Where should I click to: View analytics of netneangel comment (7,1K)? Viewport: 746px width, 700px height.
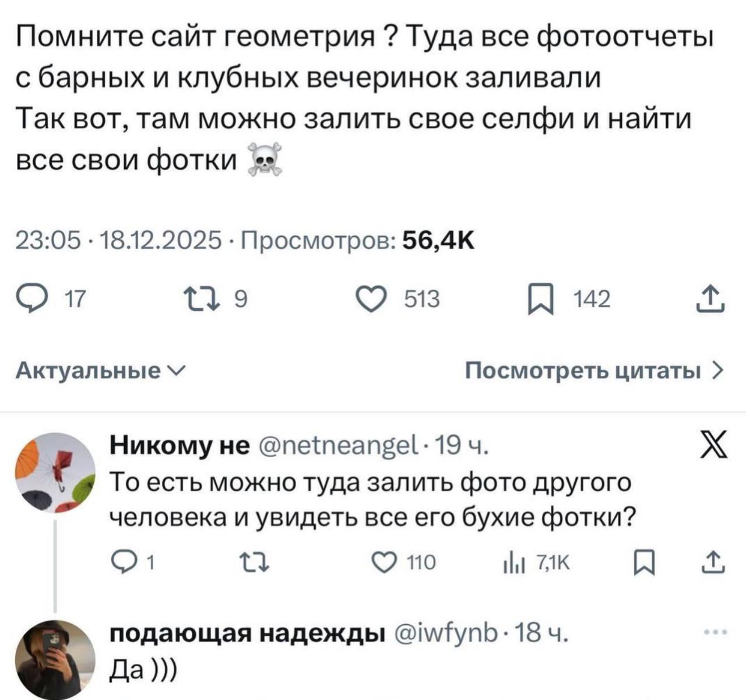[x=516, y=562]
